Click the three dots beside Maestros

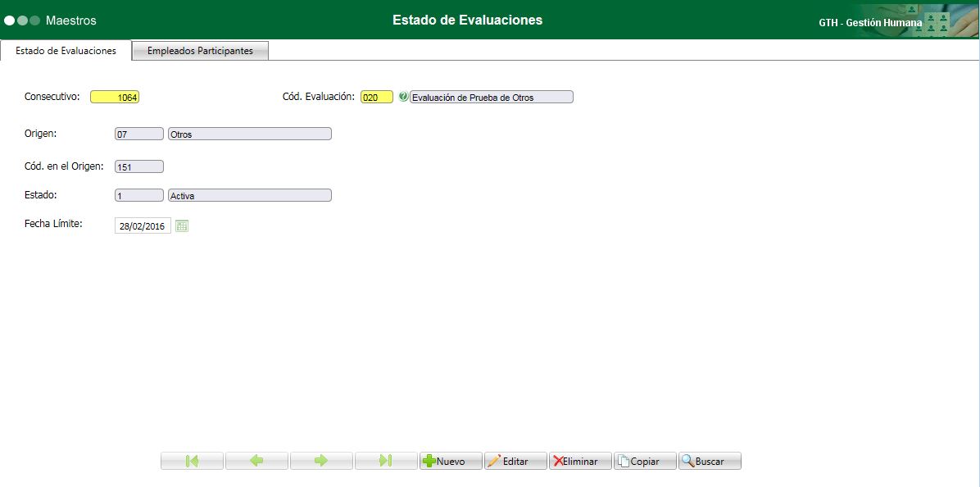click(22, 20)
